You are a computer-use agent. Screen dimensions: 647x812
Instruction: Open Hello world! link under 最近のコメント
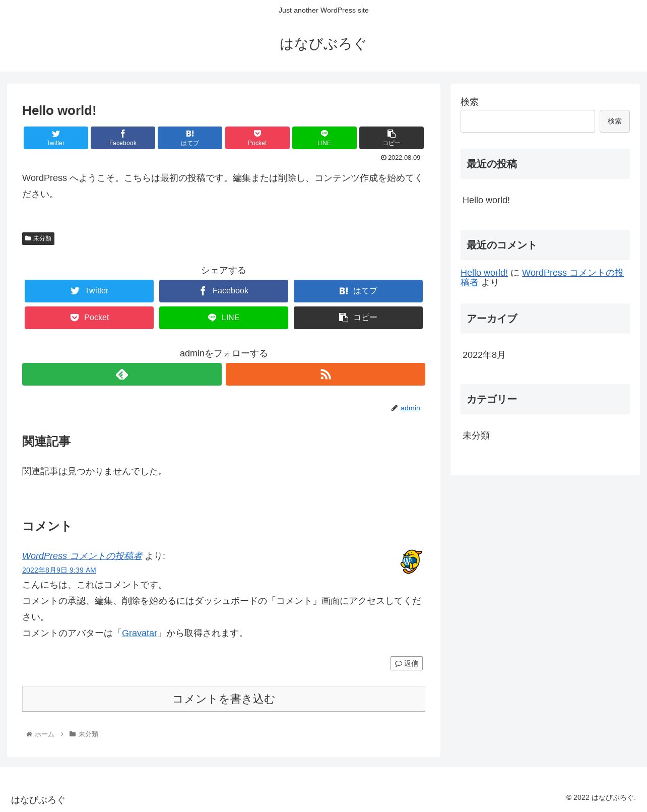(484, 273)
